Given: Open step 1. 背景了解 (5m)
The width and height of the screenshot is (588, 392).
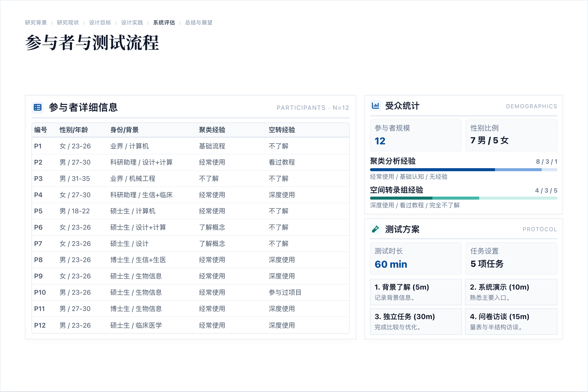Looking at the screenshot, I should 416,292.
